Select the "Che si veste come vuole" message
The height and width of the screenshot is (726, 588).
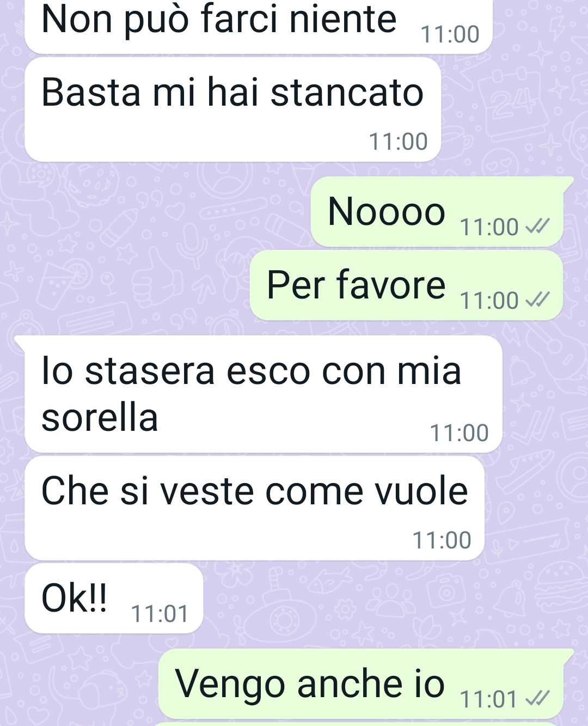tap(254, 508)
